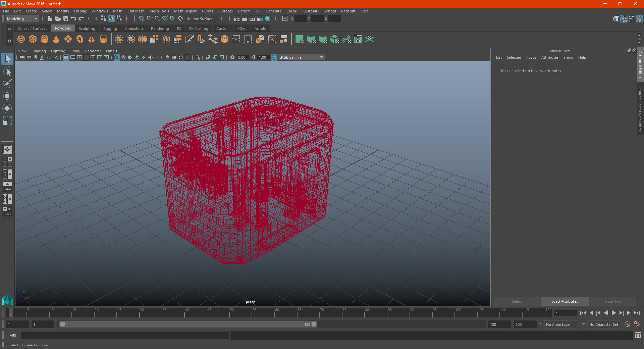Switch to the Rigging shelf tab

(x=110, y=29)
